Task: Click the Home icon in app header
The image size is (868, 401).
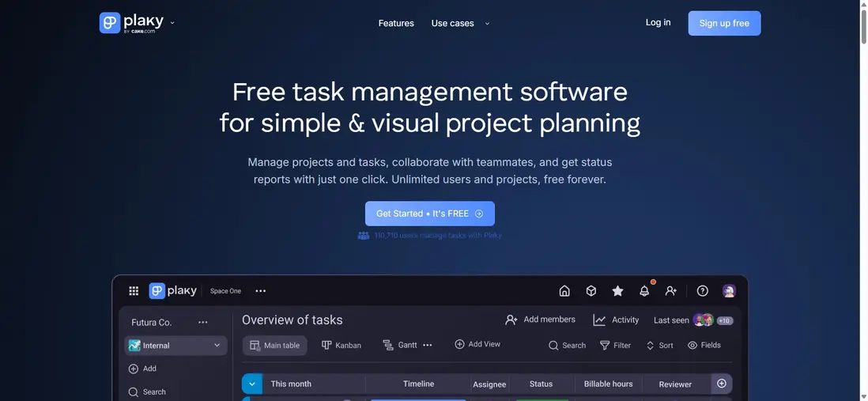Action: coord(564,291)
